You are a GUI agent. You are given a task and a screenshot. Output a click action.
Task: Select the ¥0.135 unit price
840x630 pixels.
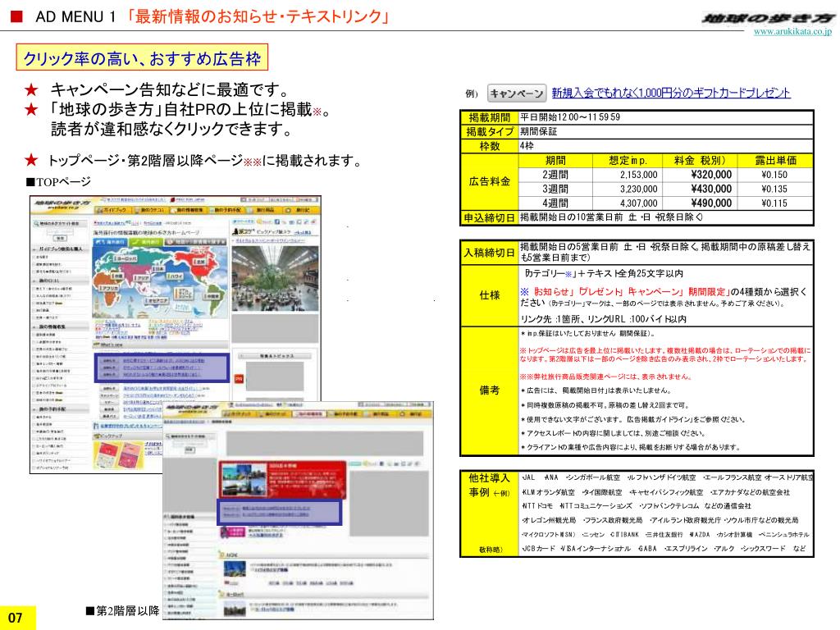pyautogui.click(x=774, y=189)
